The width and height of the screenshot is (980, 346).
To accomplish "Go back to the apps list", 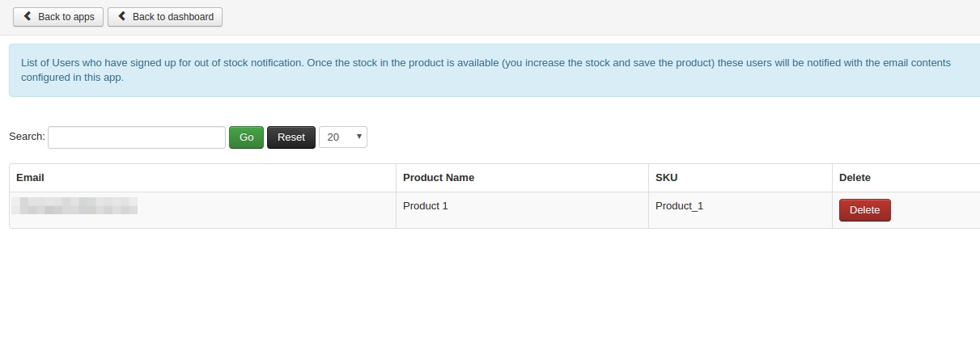I will click(58, 17).
